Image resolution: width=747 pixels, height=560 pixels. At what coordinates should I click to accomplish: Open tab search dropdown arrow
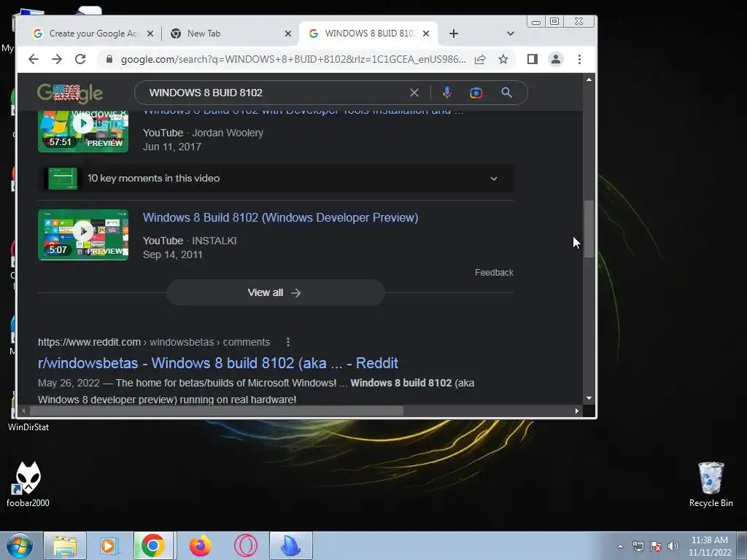[x=510, y=34]
